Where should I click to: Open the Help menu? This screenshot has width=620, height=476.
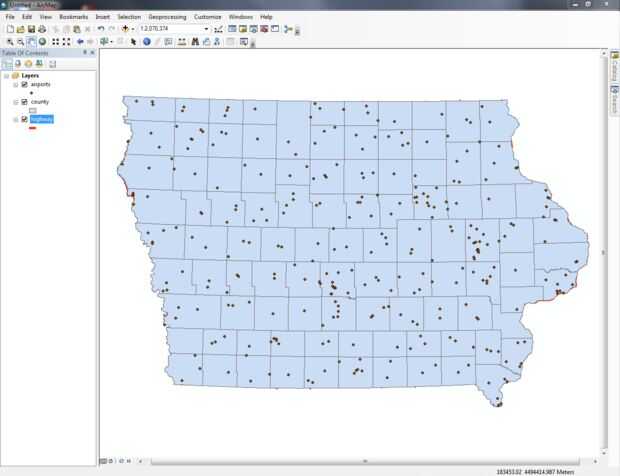(266, 17)
